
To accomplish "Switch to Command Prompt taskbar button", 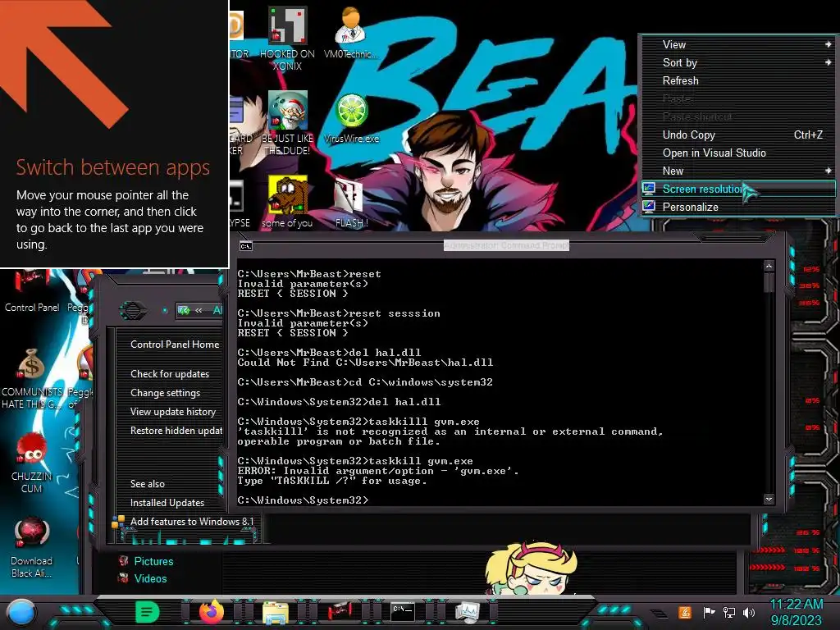I will (x=402, y=612).
